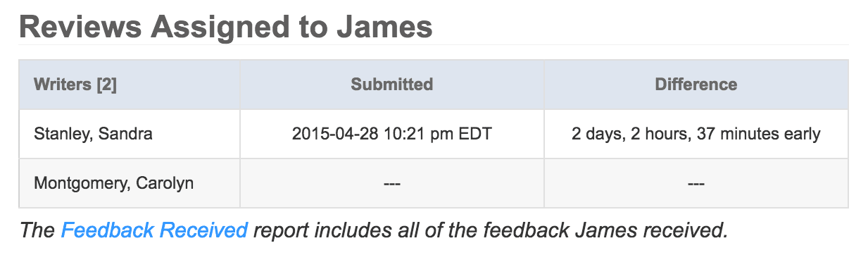The width and height of the screenshot is (868, 255).
Task: Open the Feedback Received report link
Action: [154, 230]
